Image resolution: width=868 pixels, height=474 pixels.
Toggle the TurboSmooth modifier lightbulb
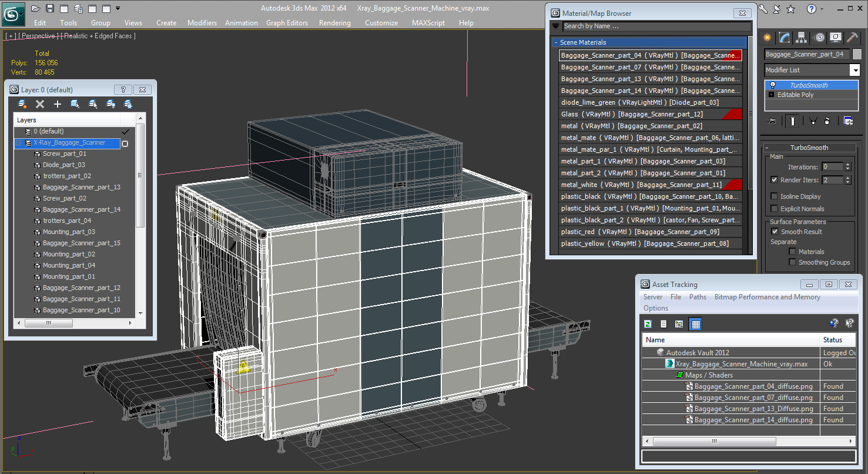[772, 85]
